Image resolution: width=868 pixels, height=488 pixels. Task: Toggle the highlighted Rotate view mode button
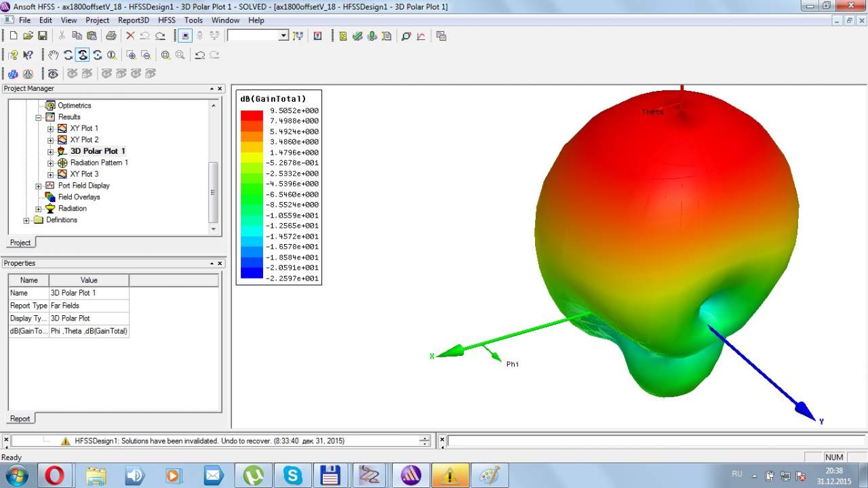point(83,55)
